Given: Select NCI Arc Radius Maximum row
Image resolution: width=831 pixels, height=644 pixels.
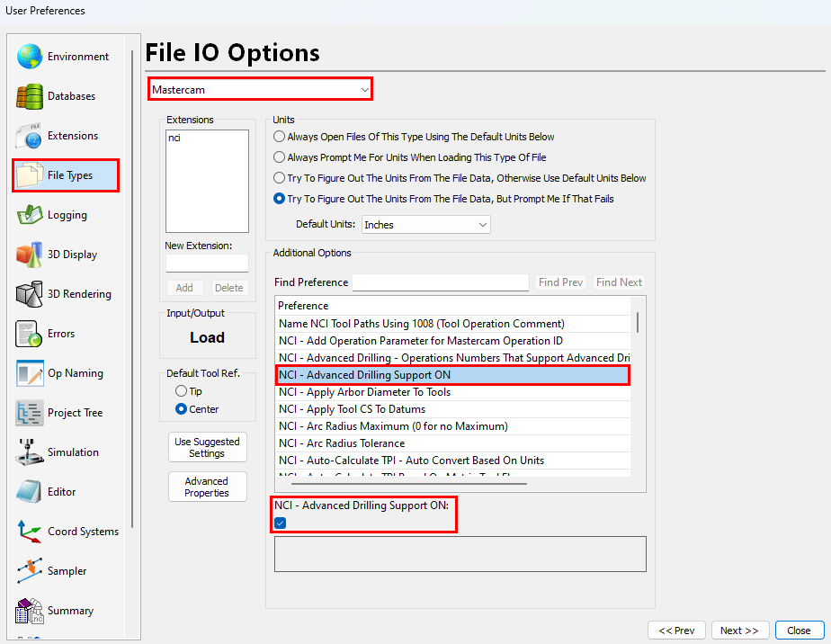Looking at the screenshot, I should coord(453,426).
